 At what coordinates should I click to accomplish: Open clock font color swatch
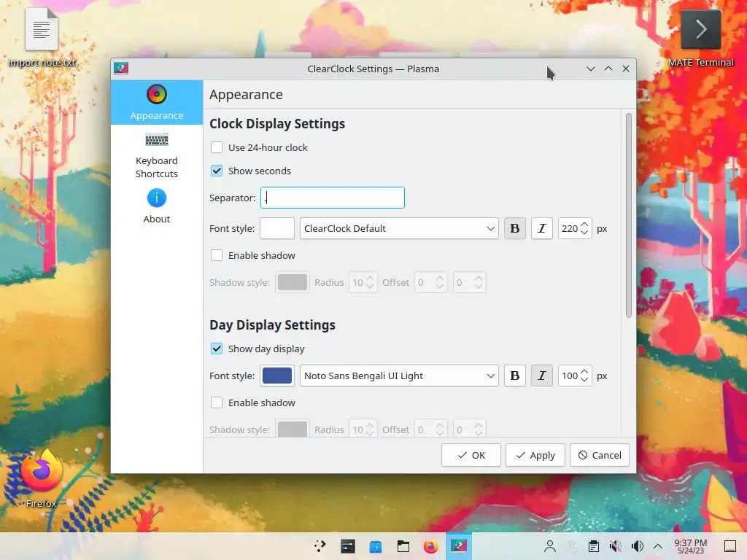(x=276, y=228)
